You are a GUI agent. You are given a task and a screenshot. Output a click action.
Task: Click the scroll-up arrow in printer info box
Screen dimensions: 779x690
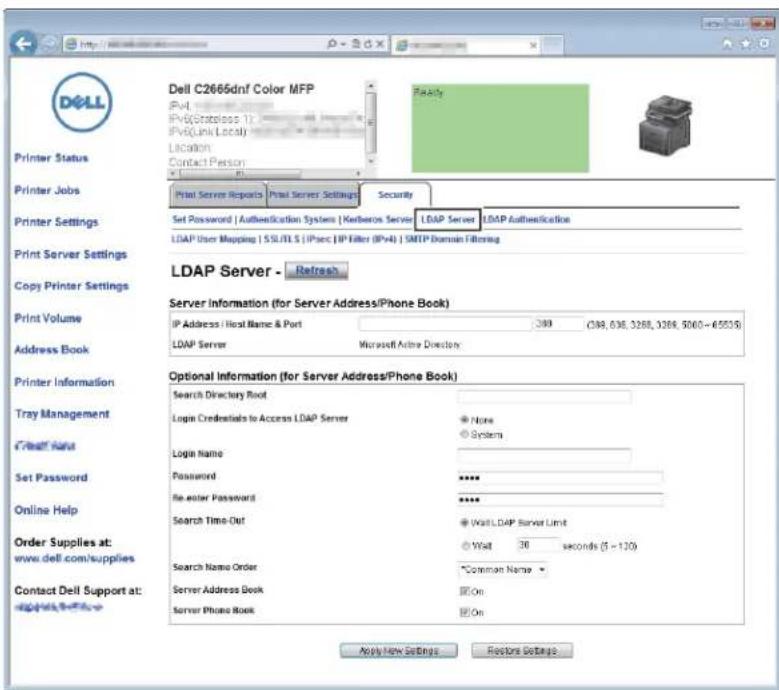coord(371,86)
